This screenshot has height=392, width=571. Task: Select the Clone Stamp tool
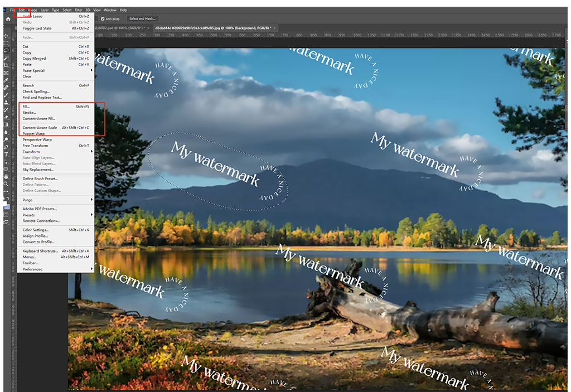click(x=6, y=103)
